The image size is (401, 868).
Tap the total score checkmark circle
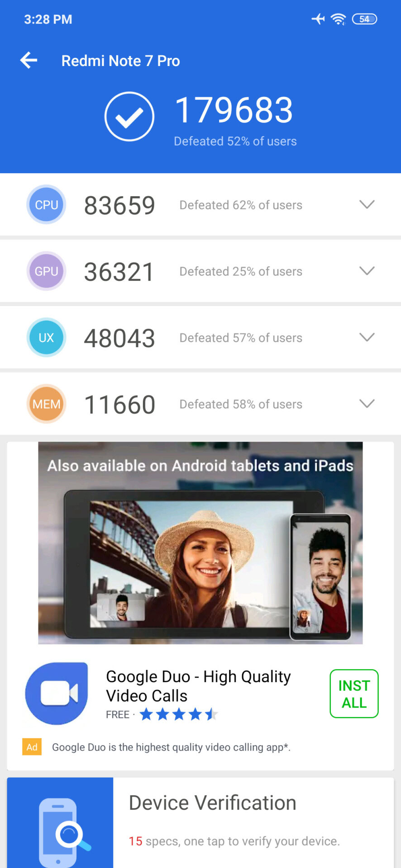click(129, 117)
